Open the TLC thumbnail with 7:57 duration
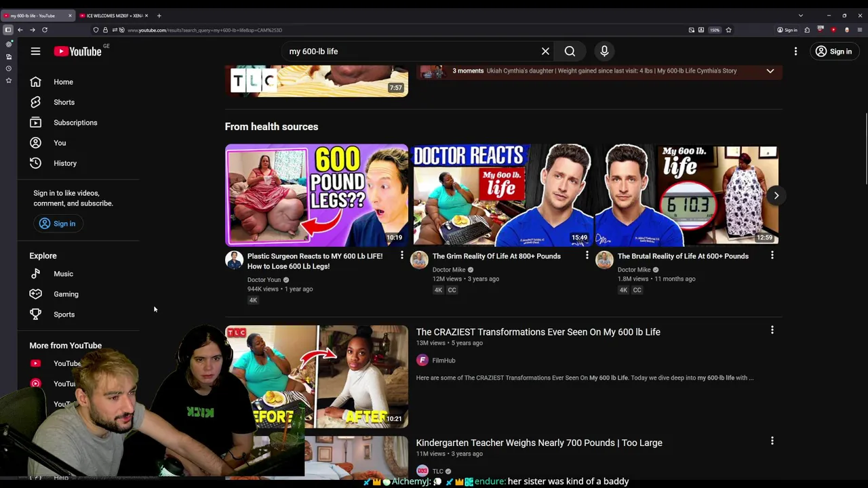868x488 pixels. (317, 81)
